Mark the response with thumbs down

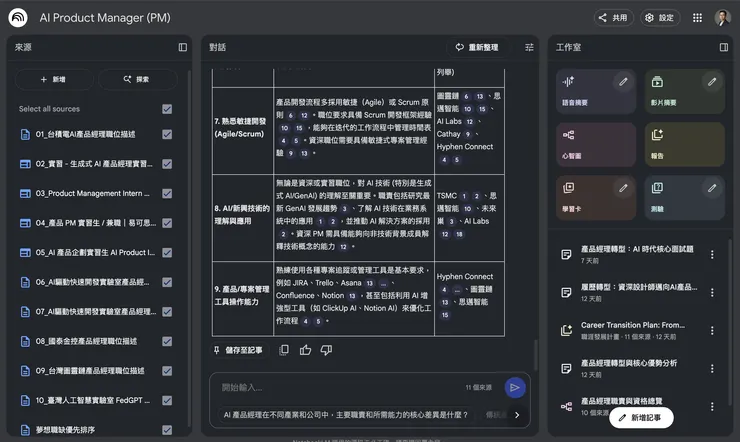pyautogui.click(x=326, y=350)
